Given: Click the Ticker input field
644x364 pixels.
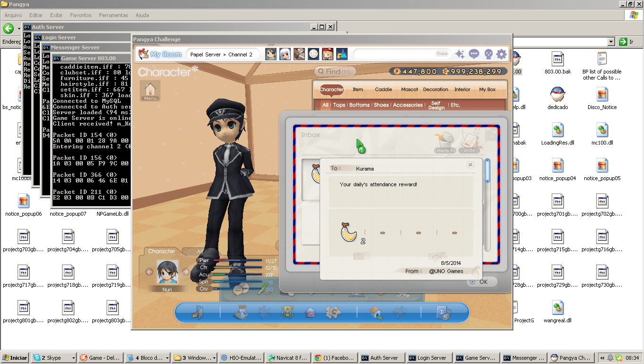Looking at the screenshot, I should (x=402, y=54).
